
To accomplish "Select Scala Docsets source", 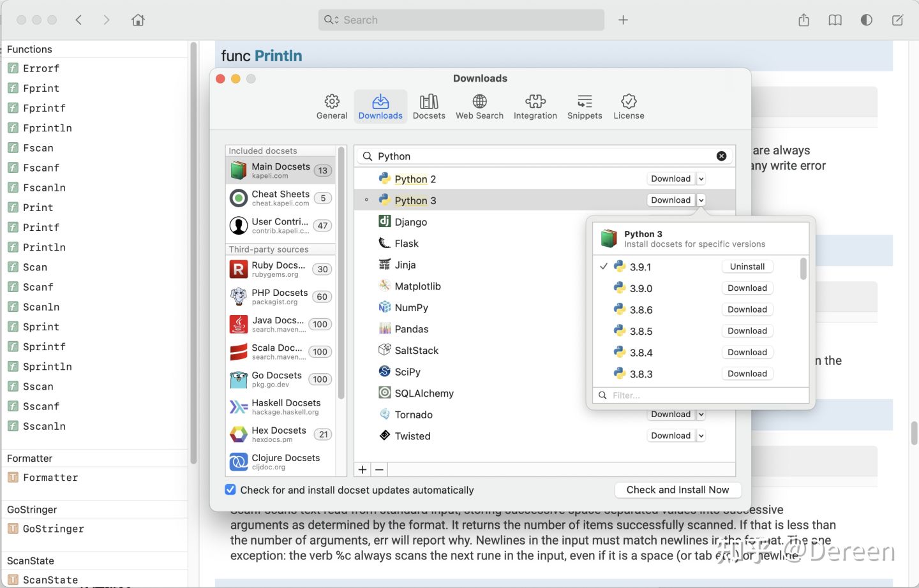I will [x=281, y=351].
